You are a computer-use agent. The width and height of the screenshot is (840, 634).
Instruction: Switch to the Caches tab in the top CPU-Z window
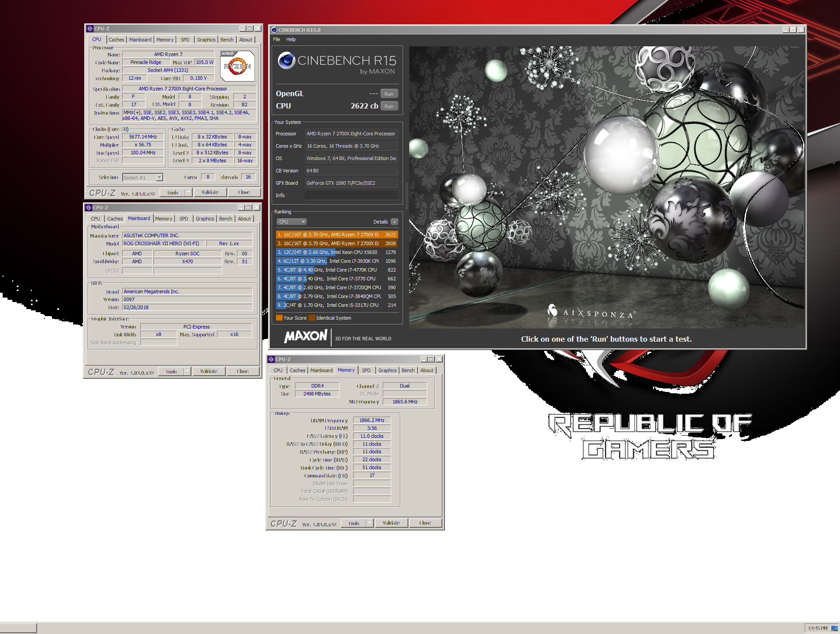click(116, 40)
